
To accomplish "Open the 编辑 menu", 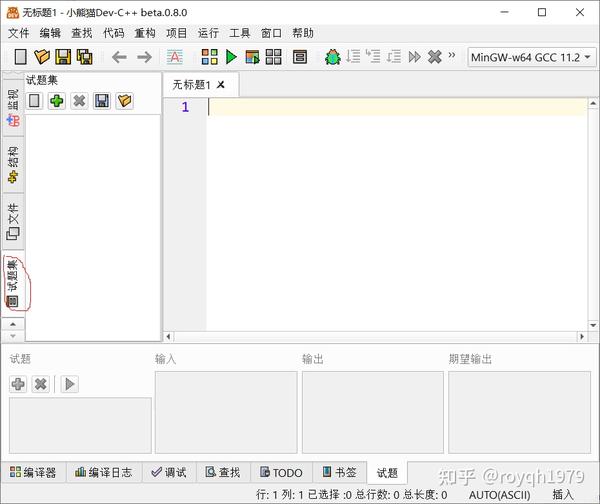I will pyautogui.click(x=50, y=33).
